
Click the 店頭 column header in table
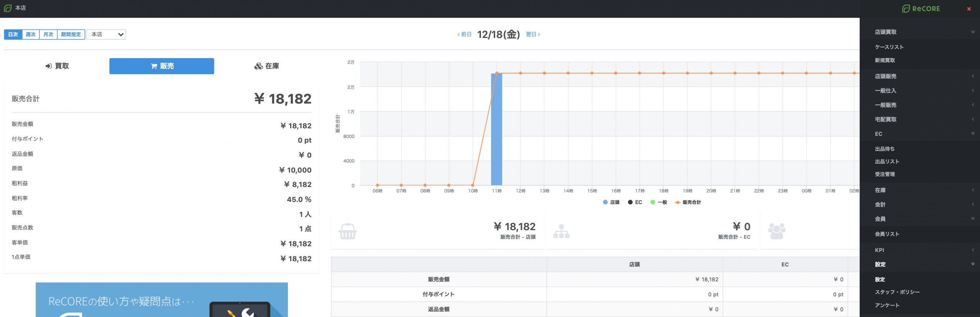[634, 265]
